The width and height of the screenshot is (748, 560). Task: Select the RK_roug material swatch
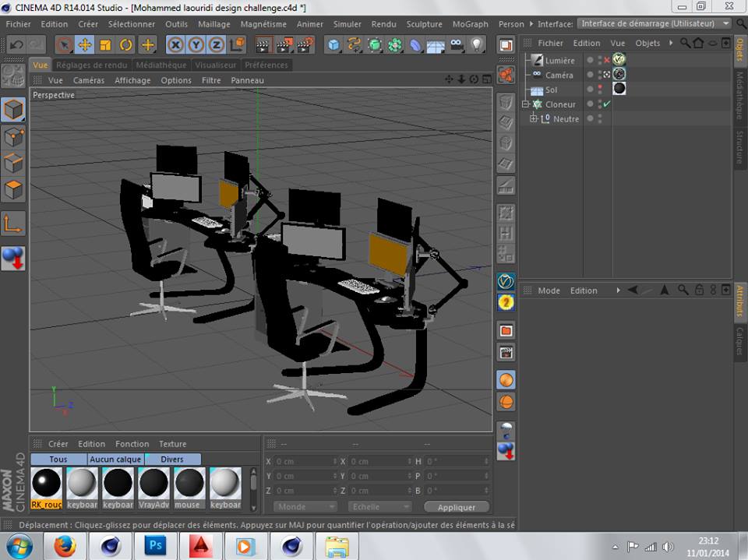pos(47,484)
